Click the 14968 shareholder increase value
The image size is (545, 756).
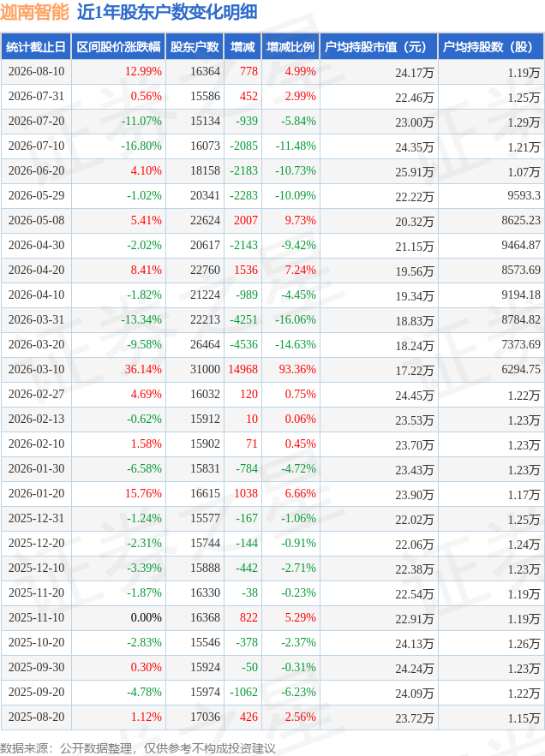coord(243,370)
